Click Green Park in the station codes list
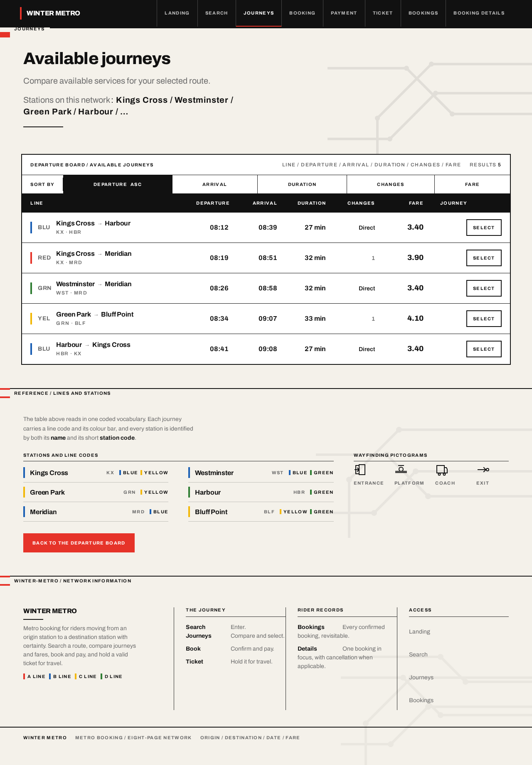The image size is (532, 765). [x=96, y=493]
